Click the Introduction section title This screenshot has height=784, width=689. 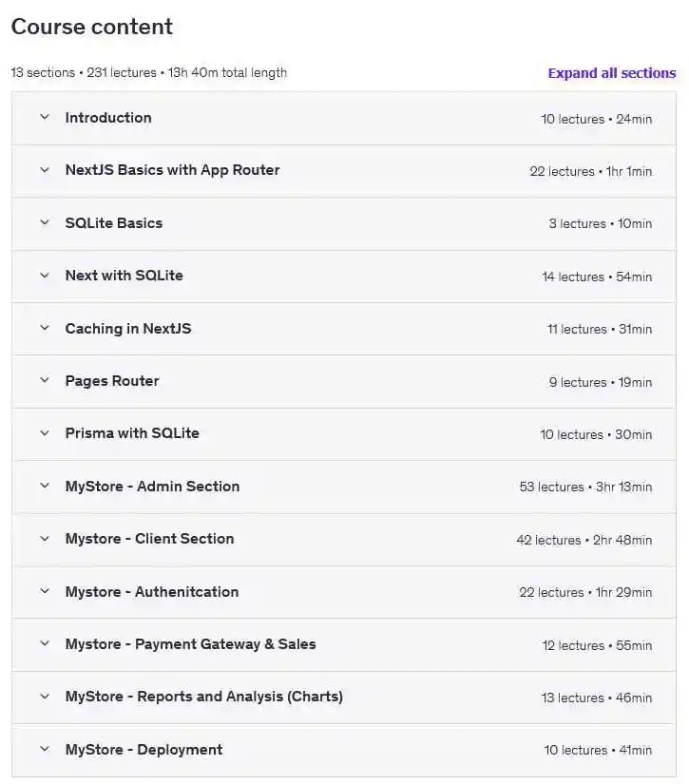(108, 118)
